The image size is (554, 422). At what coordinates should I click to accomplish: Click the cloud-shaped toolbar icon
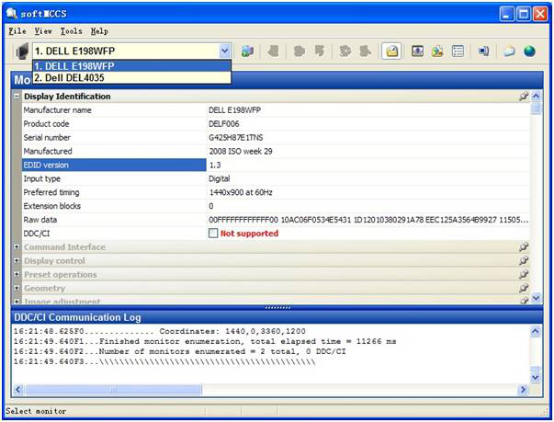(x=509, y=52)
